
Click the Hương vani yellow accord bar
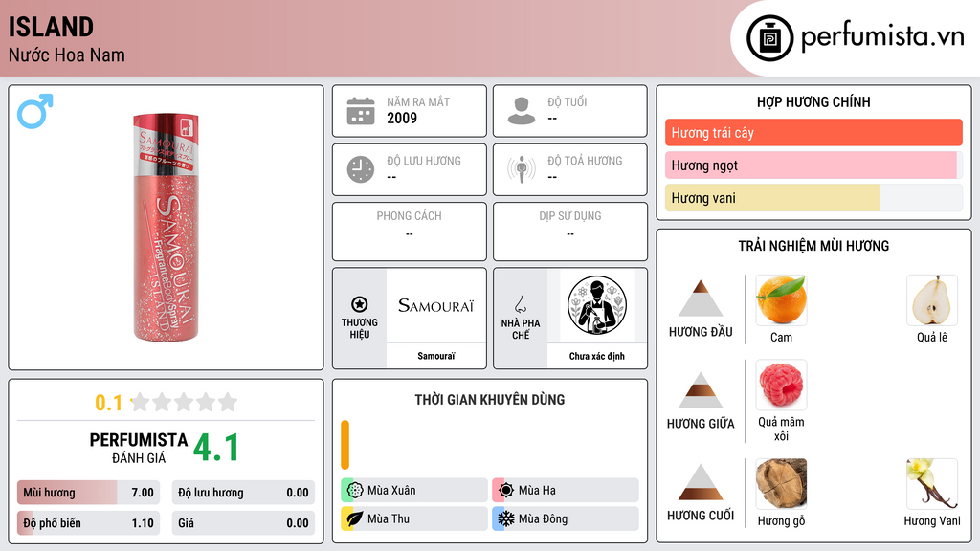(x=813, y=197)
